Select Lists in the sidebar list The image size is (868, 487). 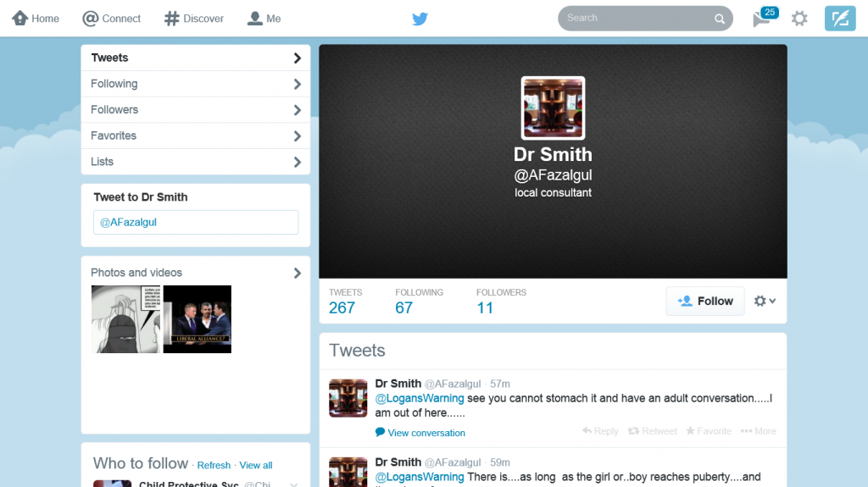pos(196,162)
